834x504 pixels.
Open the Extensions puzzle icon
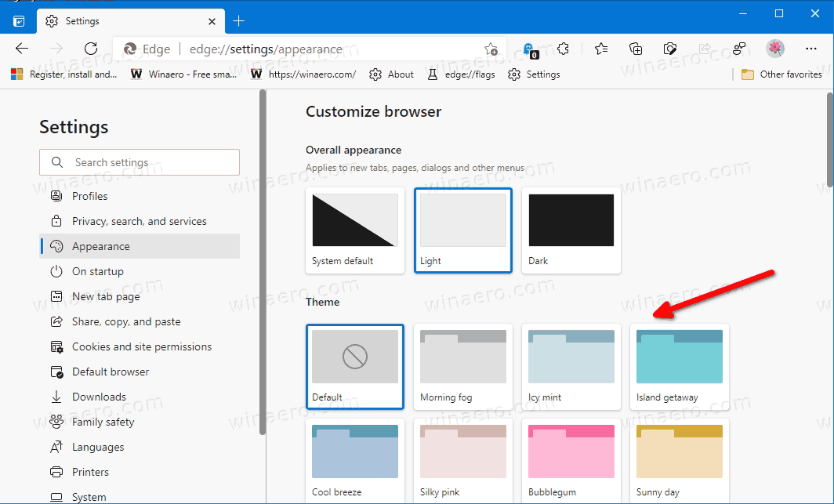coord(563,49)
